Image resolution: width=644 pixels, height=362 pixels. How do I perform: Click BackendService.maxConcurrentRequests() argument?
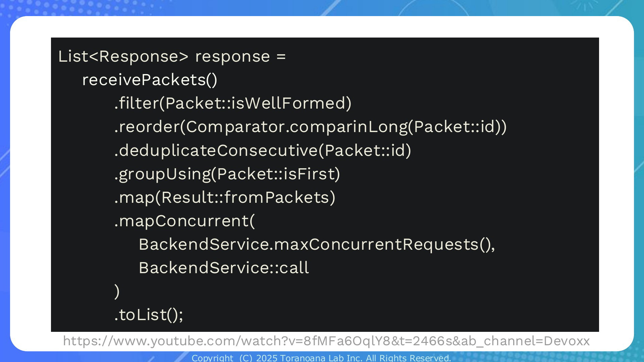pyautogui.click(x=317, y=245)
